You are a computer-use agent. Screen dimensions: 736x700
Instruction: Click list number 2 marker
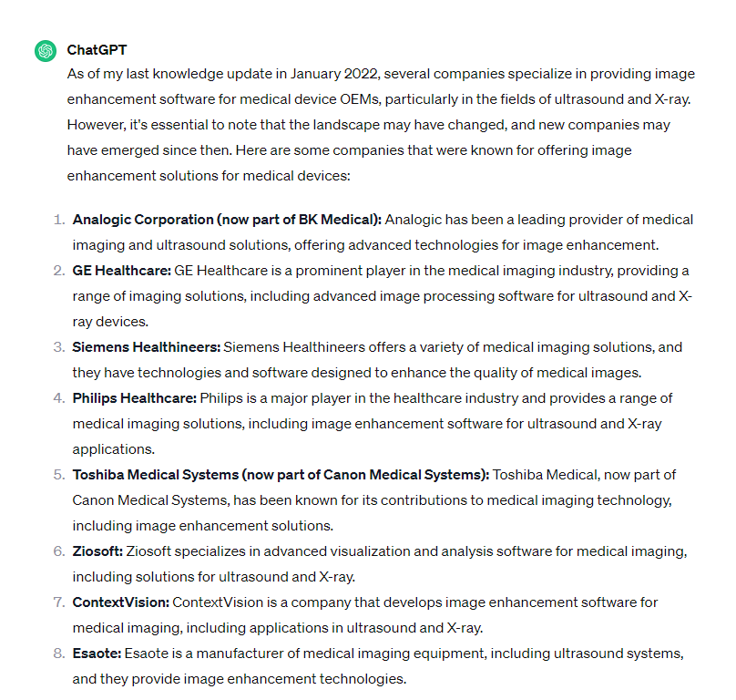point(58,271)
